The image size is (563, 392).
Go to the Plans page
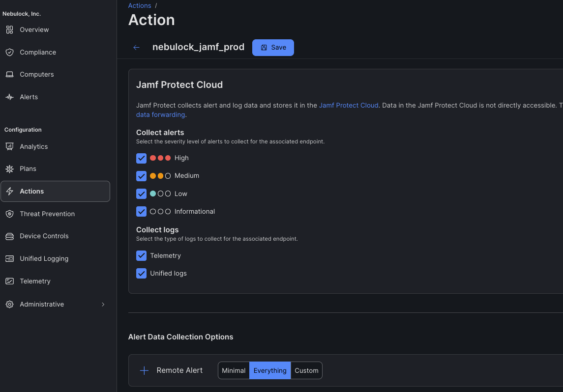[28, 169]
